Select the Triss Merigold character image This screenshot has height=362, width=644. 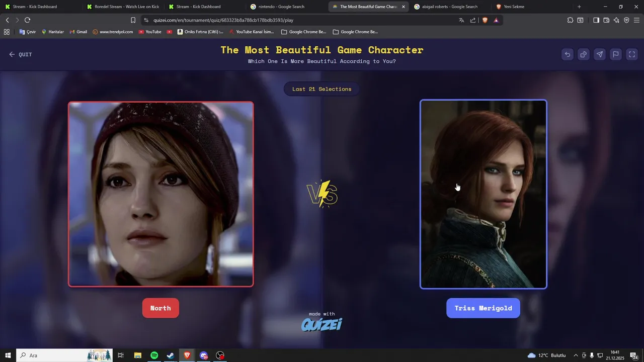[484, 194]
